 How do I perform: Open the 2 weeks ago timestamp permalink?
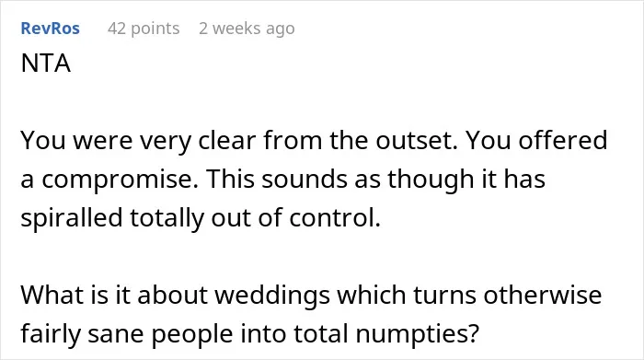[247, 29]
